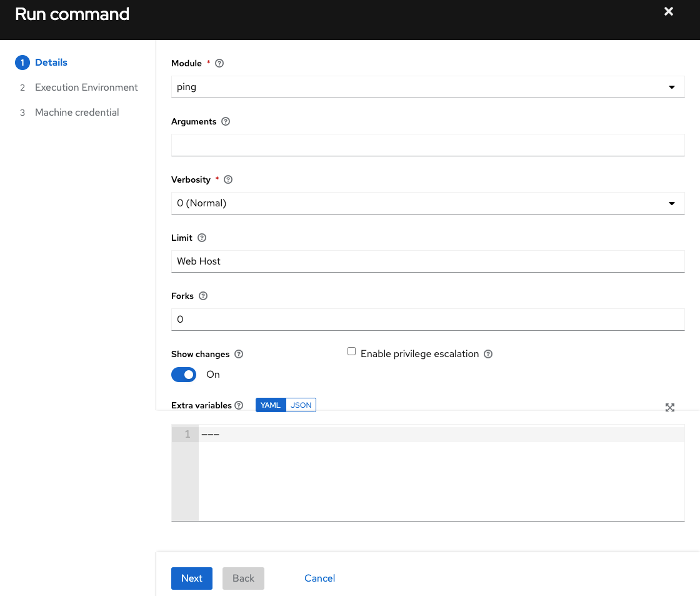Screen dimensions: 700x596
Task: Expand the Extra variables editor fullscreen
Action: tap(670, 407)
